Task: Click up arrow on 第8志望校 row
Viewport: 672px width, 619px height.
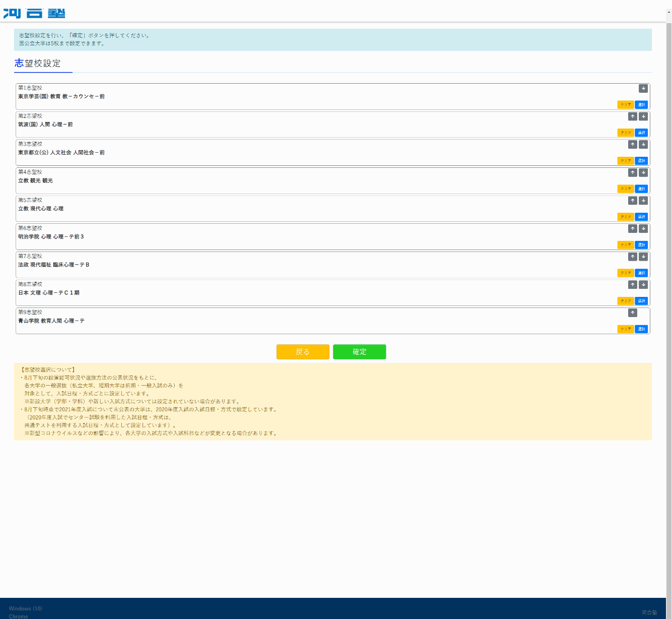Action: pyautogui.click(x=633, y=285)
